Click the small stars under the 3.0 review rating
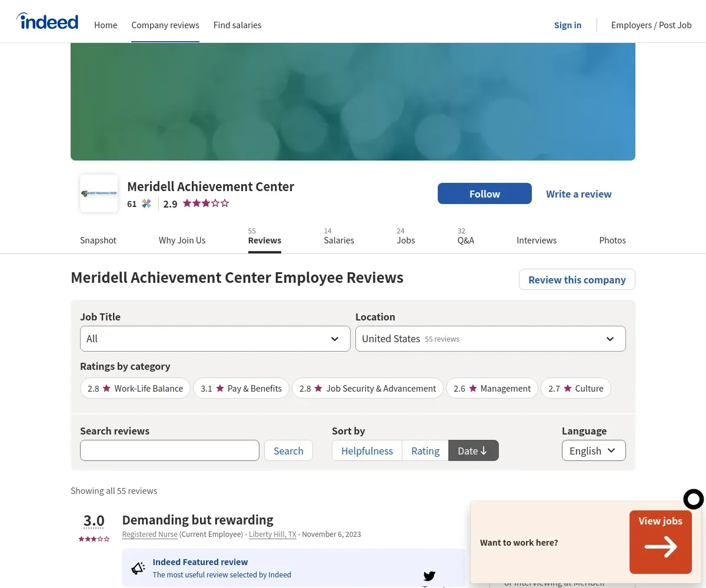Viewport: 706px width, 588px height. tap(94, 539)
